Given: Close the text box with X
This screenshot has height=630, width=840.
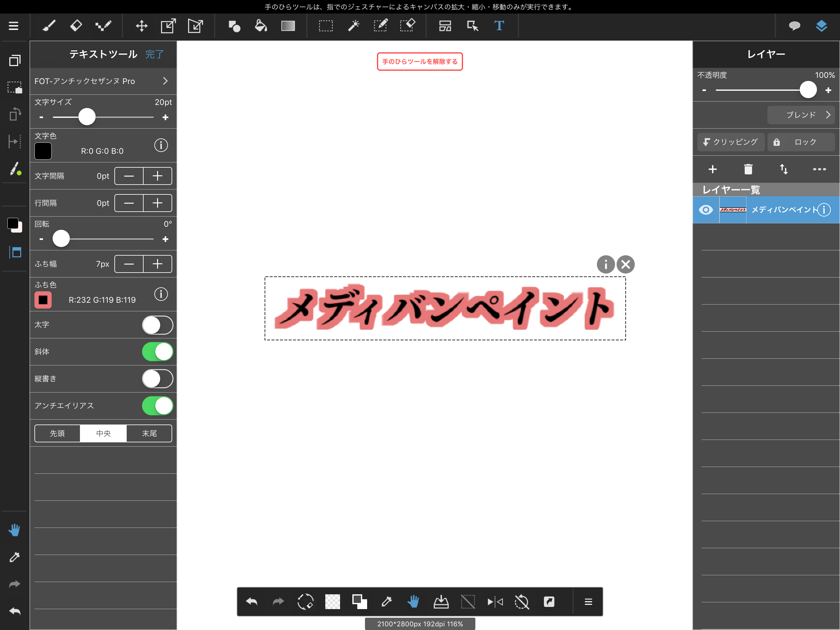Looking at the screenshot, I should click(x=625, y=265).
